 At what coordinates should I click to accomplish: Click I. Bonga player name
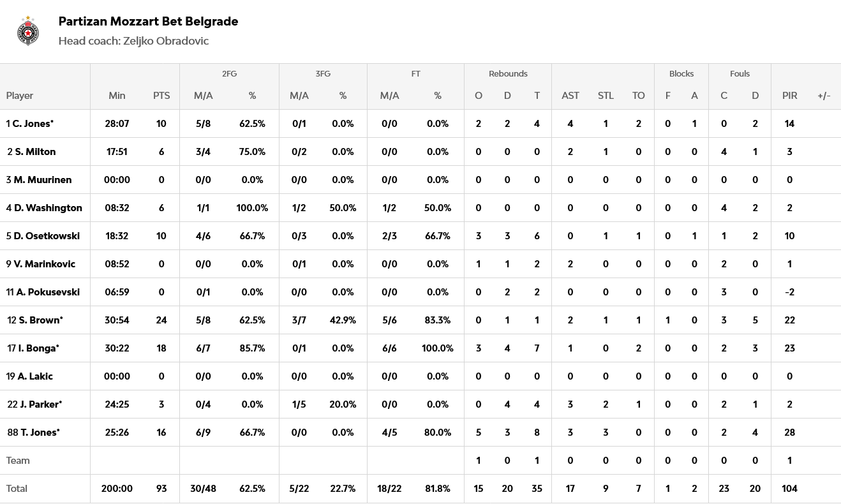[x=38, y=348]
